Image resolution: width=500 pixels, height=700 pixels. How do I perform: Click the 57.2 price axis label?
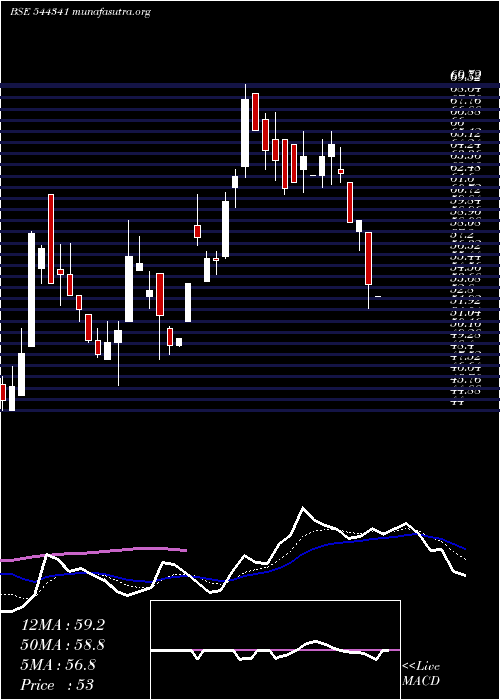(x=460, y=235)
